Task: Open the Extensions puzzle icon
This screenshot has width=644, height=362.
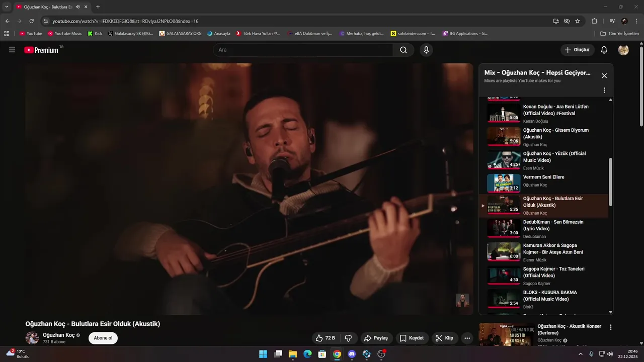Action: coord(594,21)
